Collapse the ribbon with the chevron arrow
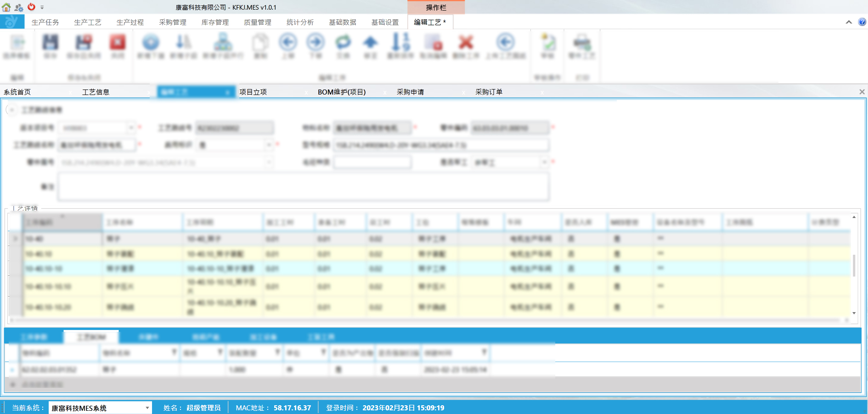 point(849,22)
